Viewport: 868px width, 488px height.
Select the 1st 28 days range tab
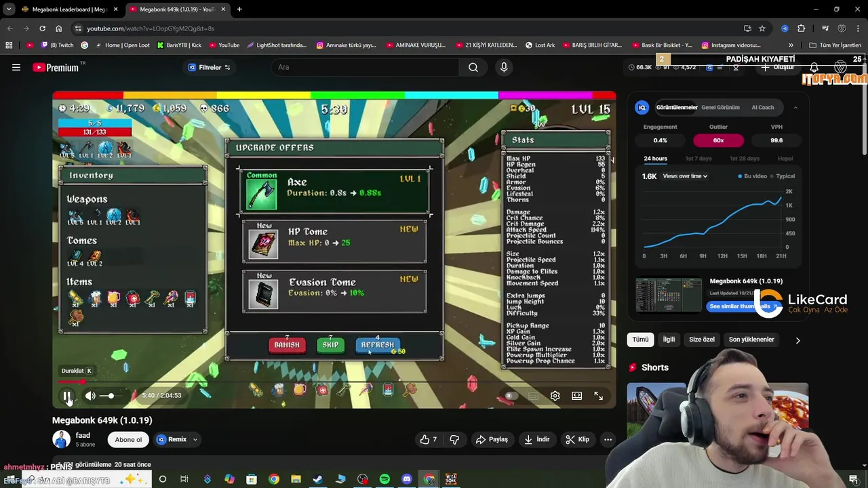tap(745, 159)
